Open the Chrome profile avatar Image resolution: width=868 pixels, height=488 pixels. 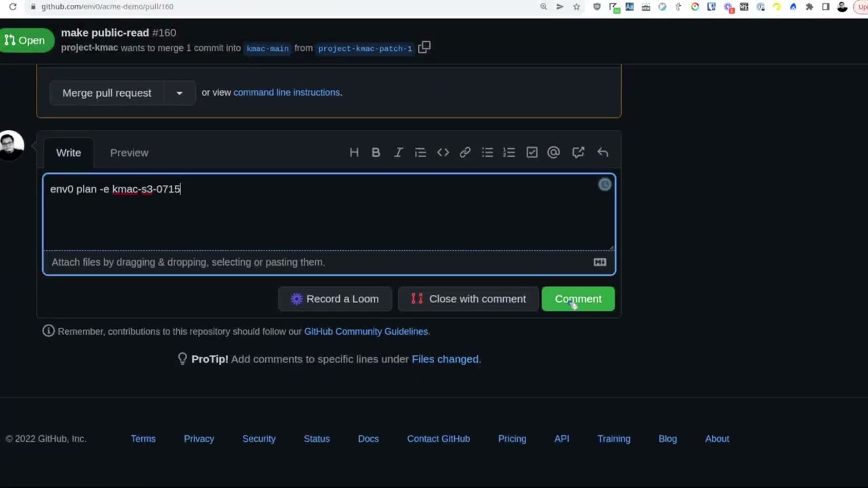pyautogui.click(x=842, y=7)
